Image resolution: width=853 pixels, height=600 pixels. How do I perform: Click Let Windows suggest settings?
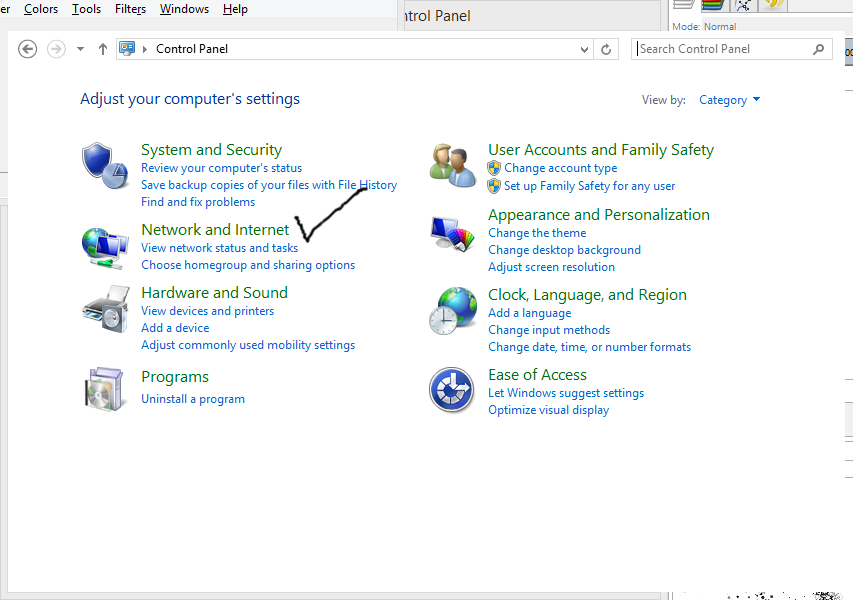coord(566,393)
